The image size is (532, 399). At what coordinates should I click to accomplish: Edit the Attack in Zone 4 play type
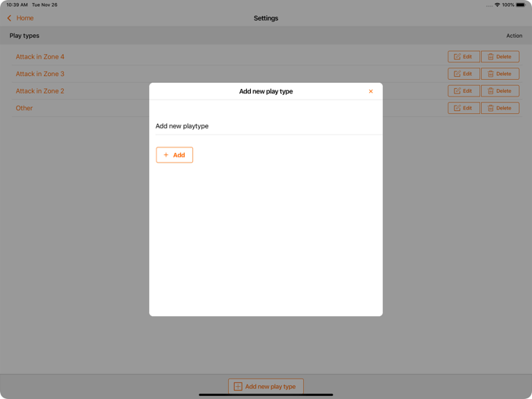coord(464,57)
